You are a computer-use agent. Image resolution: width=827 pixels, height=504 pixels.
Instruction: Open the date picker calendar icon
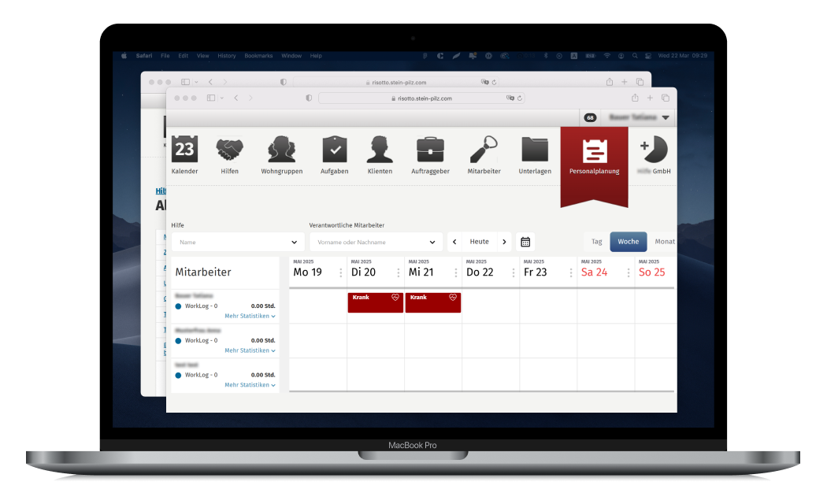[525, 242]
